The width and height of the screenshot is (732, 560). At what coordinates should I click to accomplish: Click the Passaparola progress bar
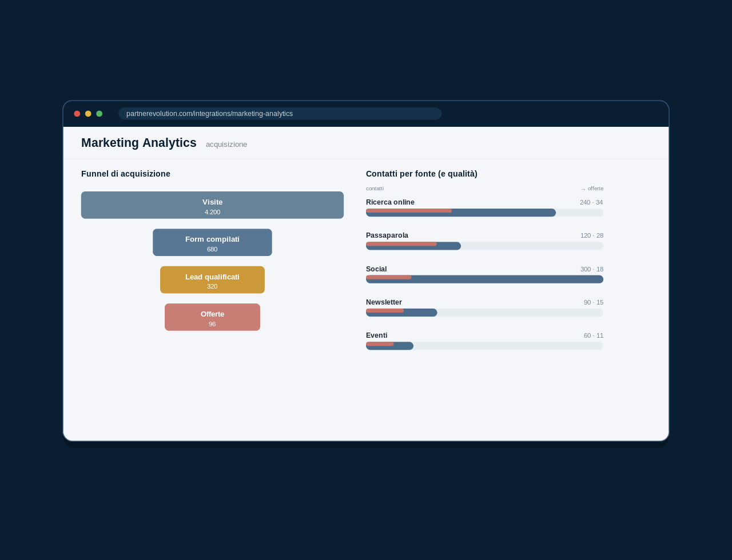click(x=484, y=246)
